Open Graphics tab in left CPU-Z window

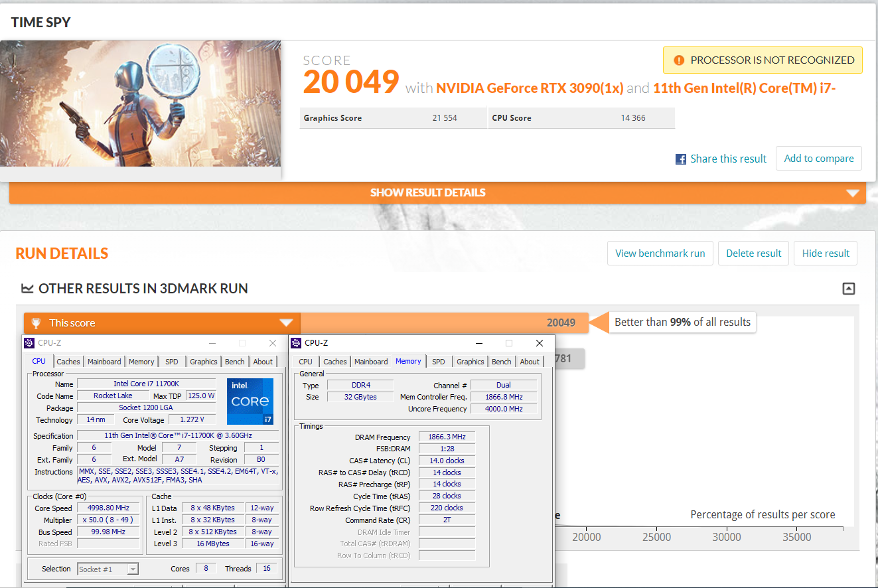click(204, 362)
